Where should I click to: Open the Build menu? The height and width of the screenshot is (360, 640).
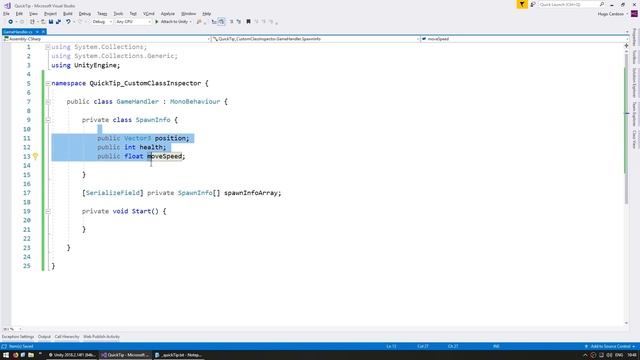pyautogui.click(x=68, y=14)
